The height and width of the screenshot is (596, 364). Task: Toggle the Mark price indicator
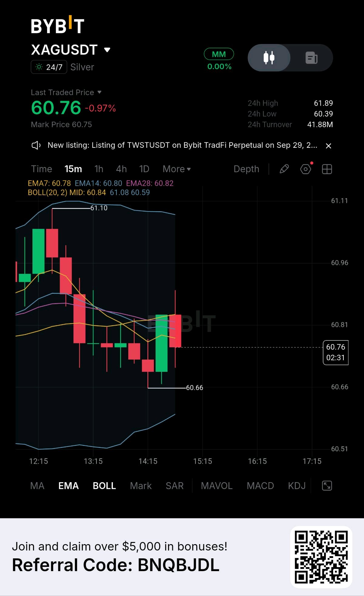pos(141,486)
